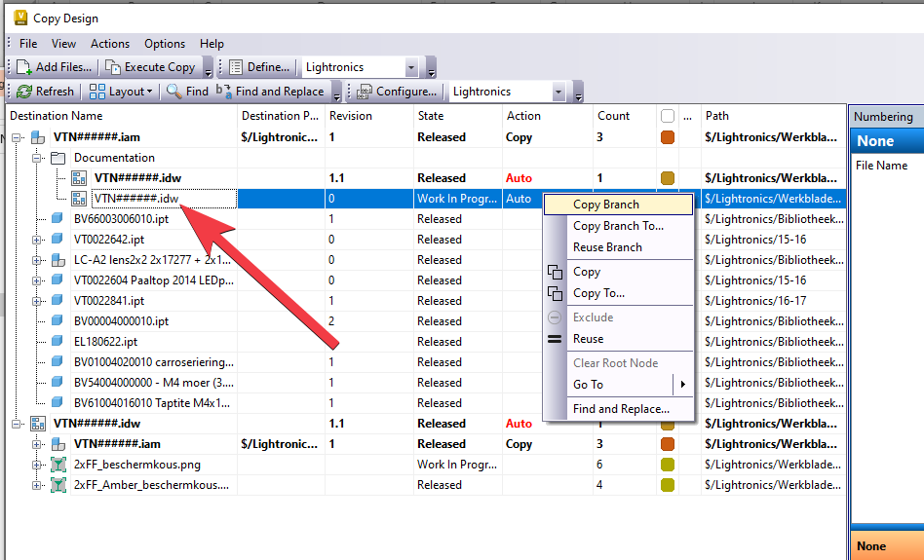Image resolution: width=924 pixels, height=560 pixels.
Task: Sort by the Path column header
Action: click(774, 116)
